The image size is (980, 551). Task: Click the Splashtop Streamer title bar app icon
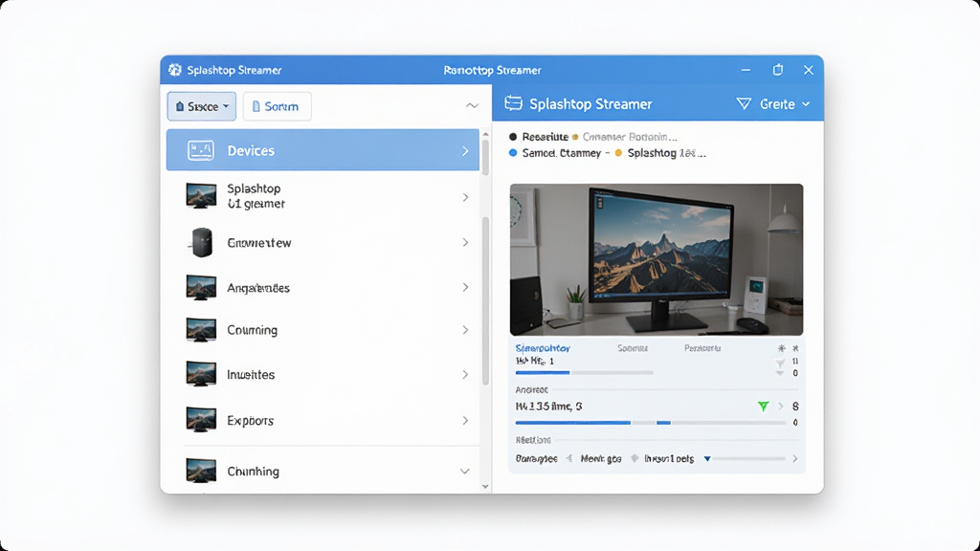[x=175, y=70]
